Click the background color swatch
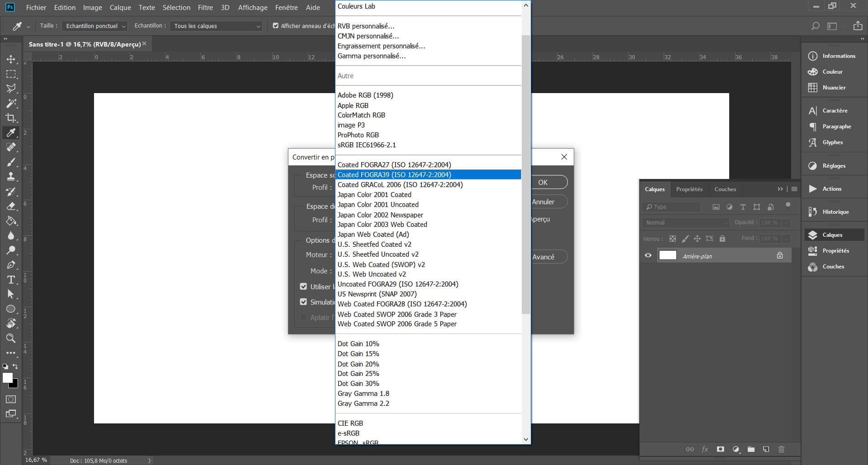This screenshot has width=868, height=465. pos(15,385)
